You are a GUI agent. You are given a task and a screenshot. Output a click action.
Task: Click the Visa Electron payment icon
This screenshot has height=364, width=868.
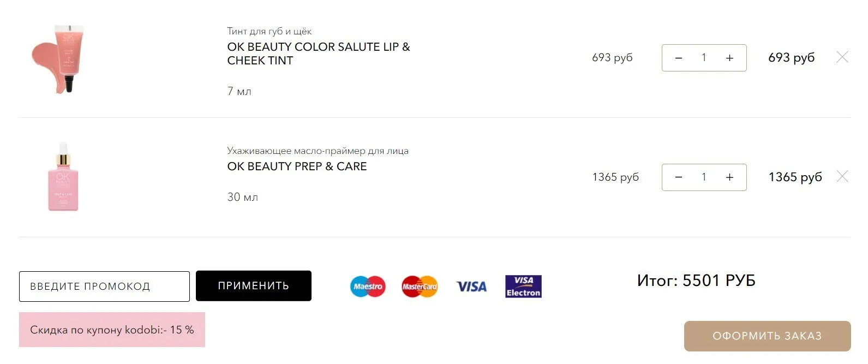click(x=523, y=287)
